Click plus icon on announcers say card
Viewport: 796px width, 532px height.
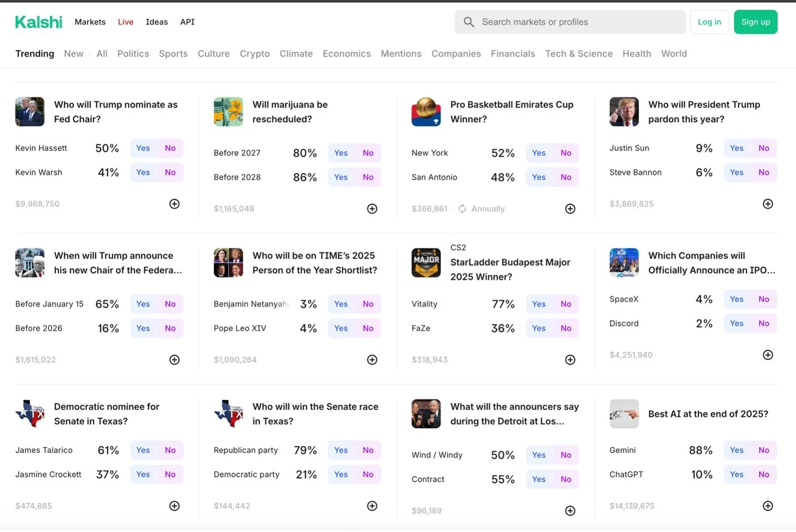coord(570,510)
